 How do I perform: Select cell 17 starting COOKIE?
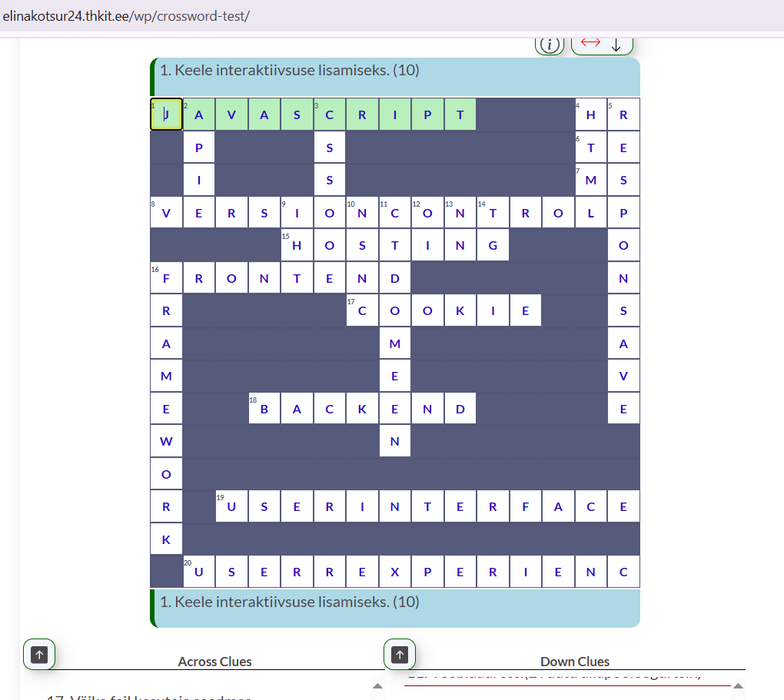click(362, 311)
